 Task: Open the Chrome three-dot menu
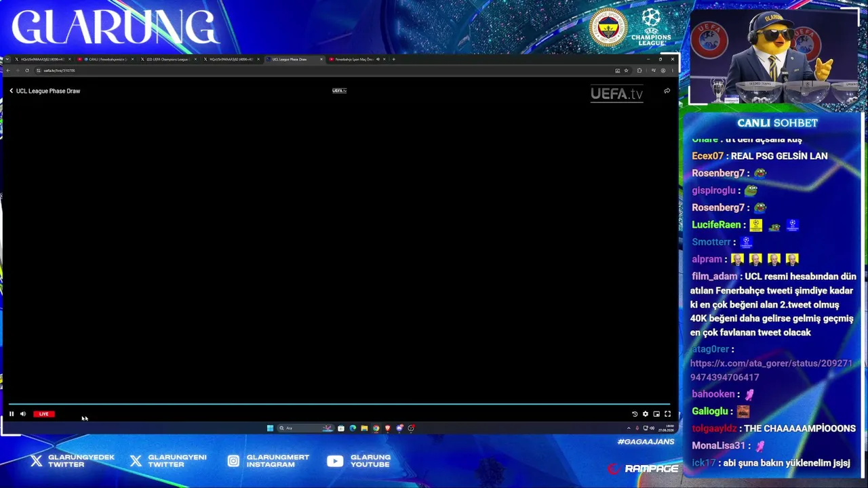click(x=672, y=70)
